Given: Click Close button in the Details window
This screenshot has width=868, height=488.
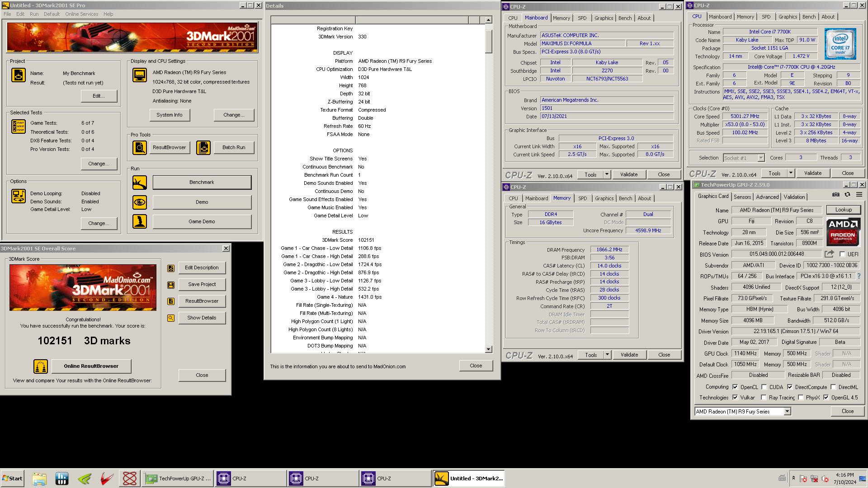Looking at the screenshot, I should coord(476,366).
